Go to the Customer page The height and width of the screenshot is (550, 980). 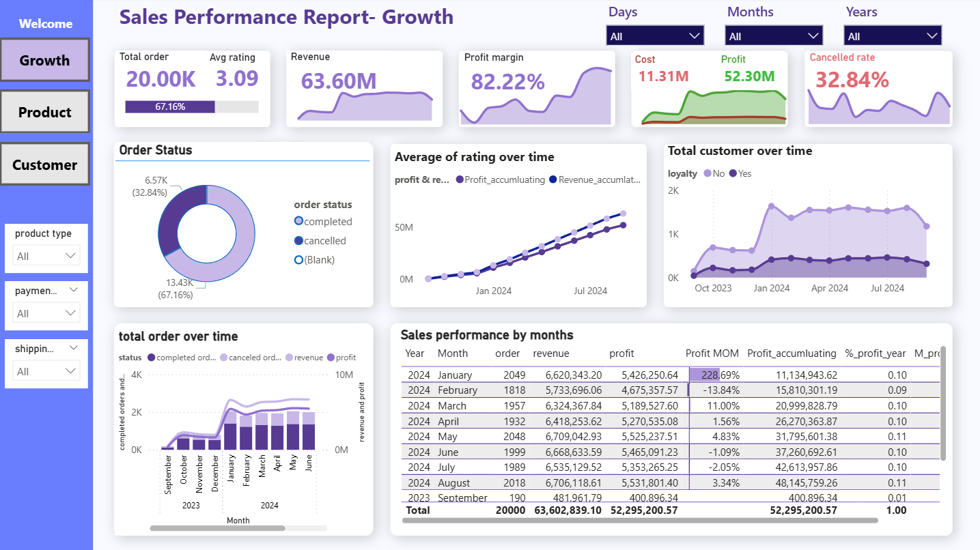coord(44,164)
